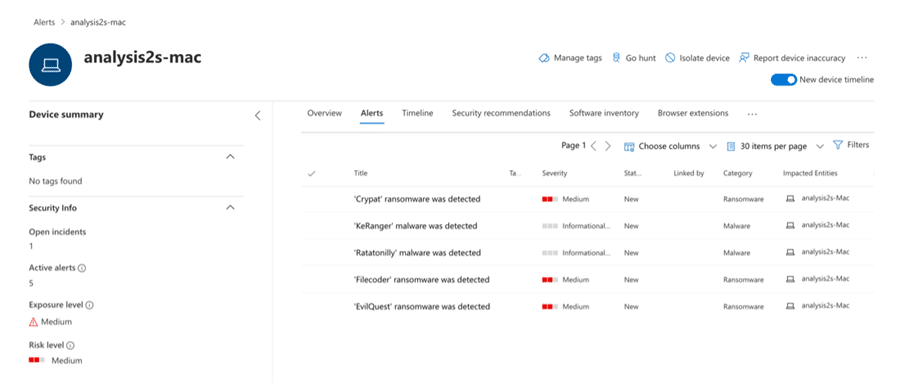Image resolution: width=900 pixels, height=387 pixels.
Task: Click the Choose columns icon
Action: [629, 146]
